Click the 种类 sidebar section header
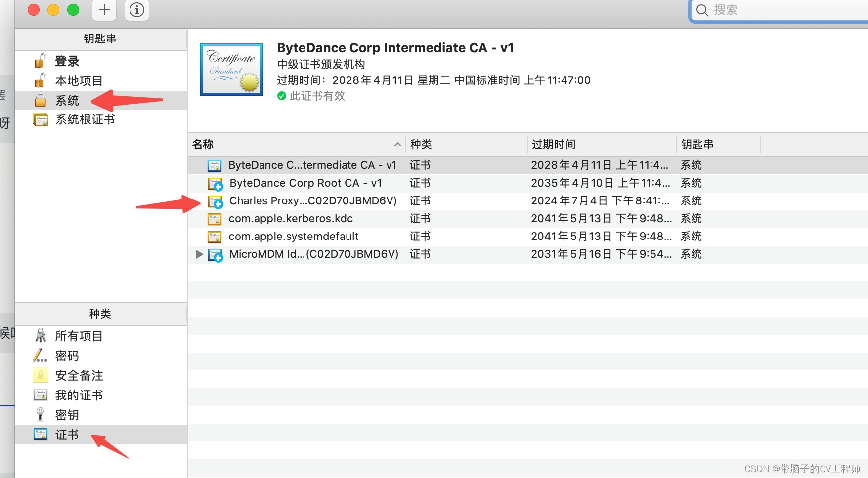This screenshot has width=868, height=478. (100, 314)
